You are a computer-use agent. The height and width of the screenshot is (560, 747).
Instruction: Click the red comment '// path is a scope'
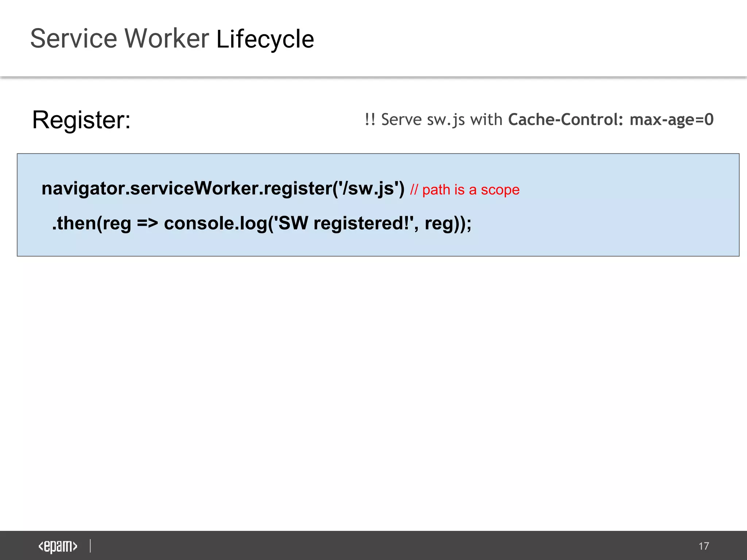pos(465,190)
